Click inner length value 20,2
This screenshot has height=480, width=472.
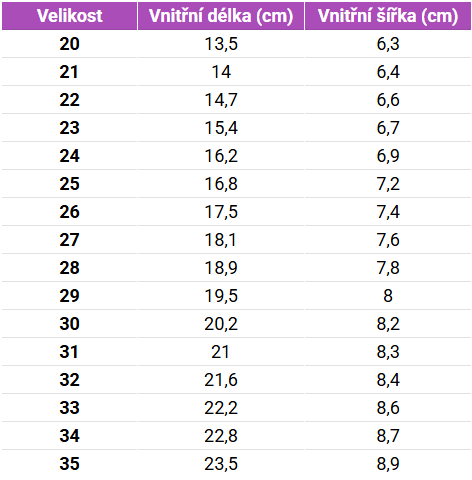221,324
